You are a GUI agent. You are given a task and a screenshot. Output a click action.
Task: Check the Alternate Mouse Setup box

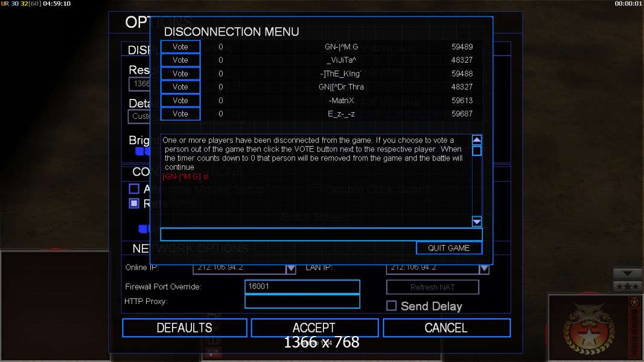[134, 189]
